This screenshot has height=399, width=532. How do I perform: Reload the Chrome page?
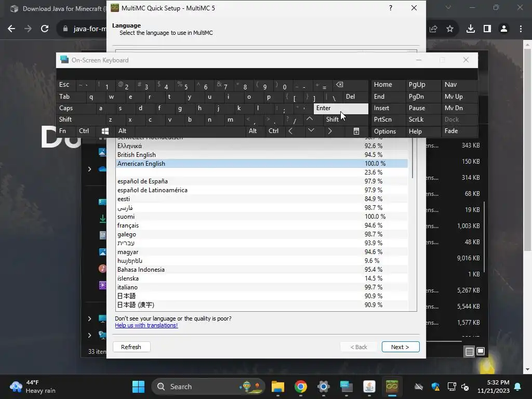(x=45, y=29)
